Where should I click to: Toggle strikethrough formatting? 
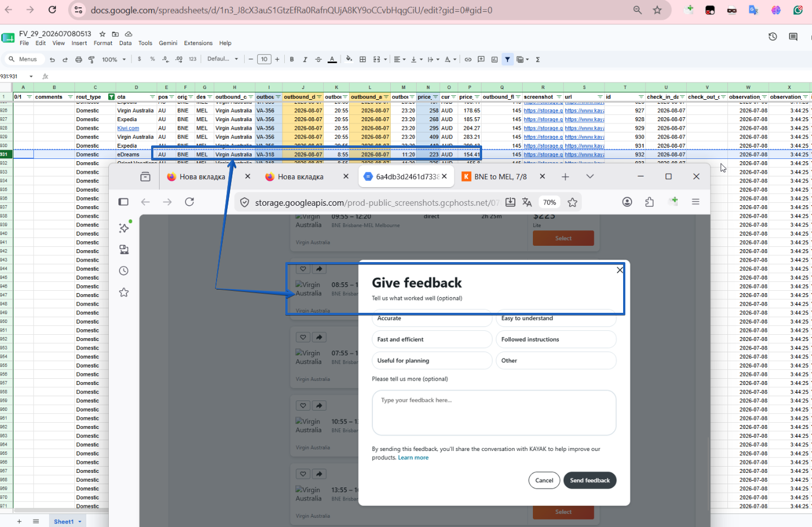click(x=319, y=59)
